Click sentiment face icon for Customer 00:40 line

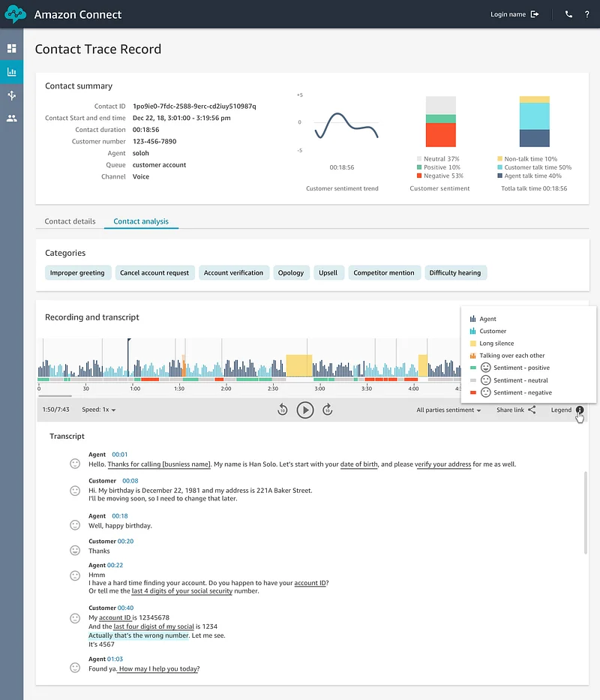pyautogui.click(x=75, y=618)
